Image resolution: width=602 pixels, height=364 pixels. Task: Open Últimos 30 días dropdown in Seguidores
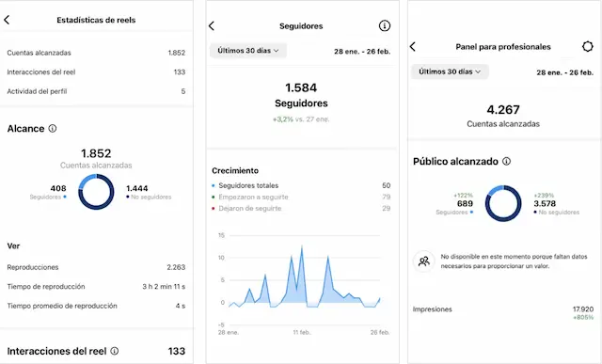(x=248, y=50)
